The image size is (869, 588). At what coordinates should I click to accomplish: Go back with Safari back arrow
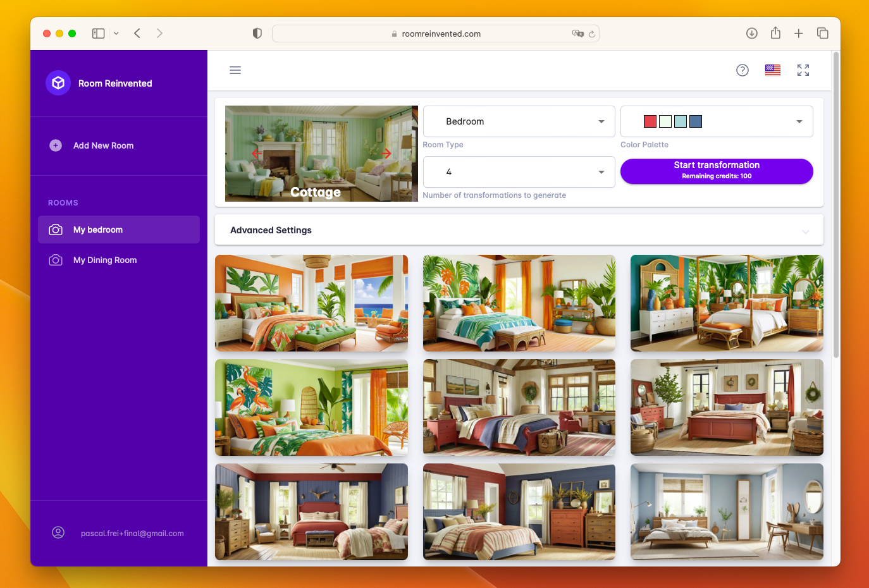137,34
